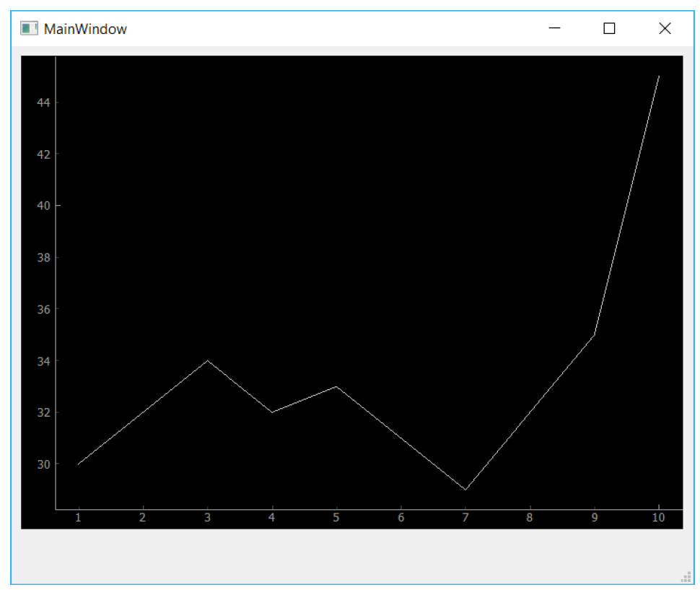700x590 pixels.
Task: Close the MainWindow window
Action: point(665,29)
